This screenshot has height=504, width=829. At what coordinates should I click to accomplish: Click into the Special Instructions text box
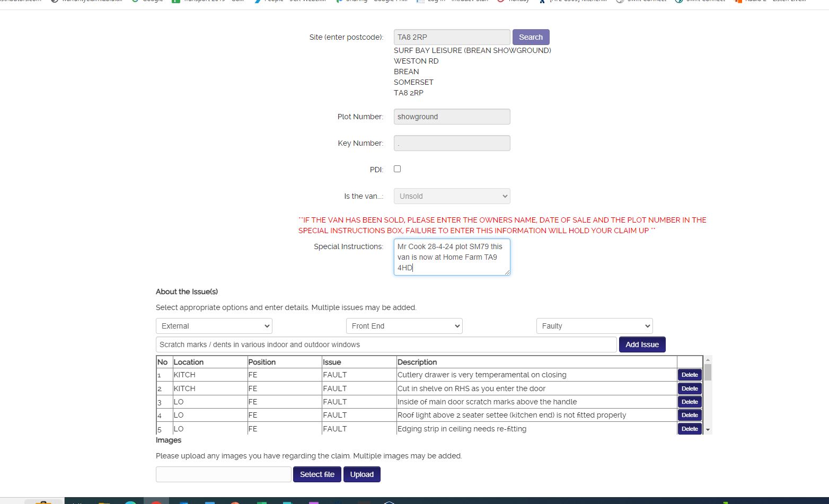tap(452, 257)
